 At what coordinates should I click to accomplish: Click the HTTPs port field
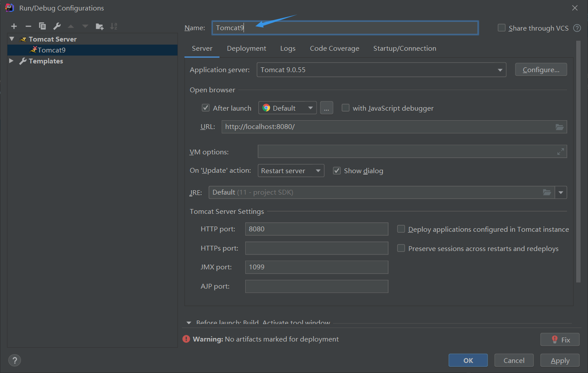pos(317,248)
